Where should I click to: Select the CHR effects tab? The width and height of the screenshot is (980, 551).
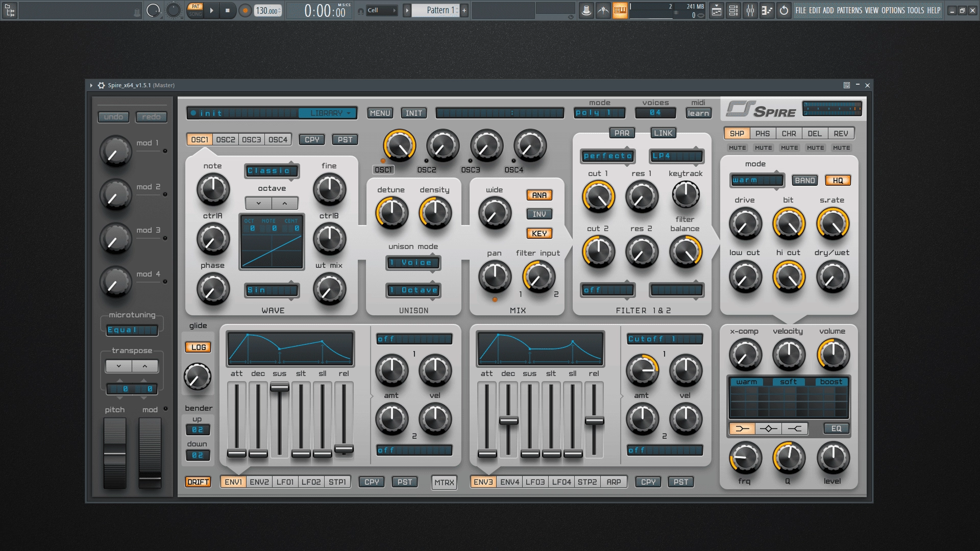789,133
